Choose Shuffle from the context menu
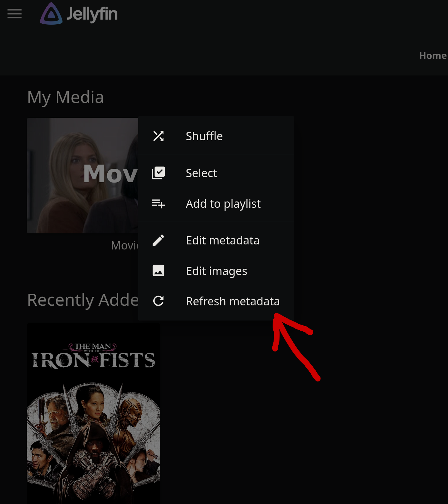The image size is (448, 504). (x=216, y=136)
